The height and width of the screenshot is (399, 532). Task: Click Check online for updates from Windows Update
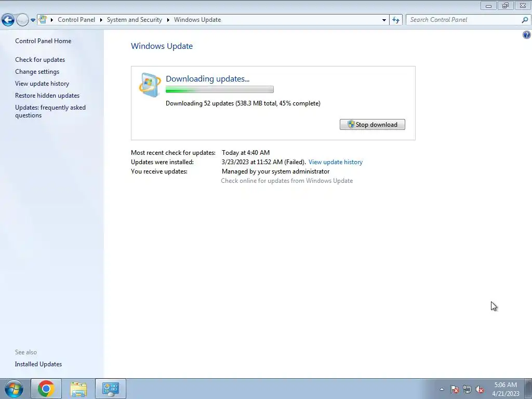pos(287,181)
